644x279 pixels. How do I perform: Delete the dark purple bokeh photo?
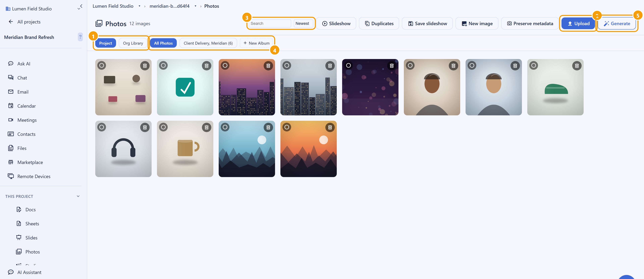392,66
